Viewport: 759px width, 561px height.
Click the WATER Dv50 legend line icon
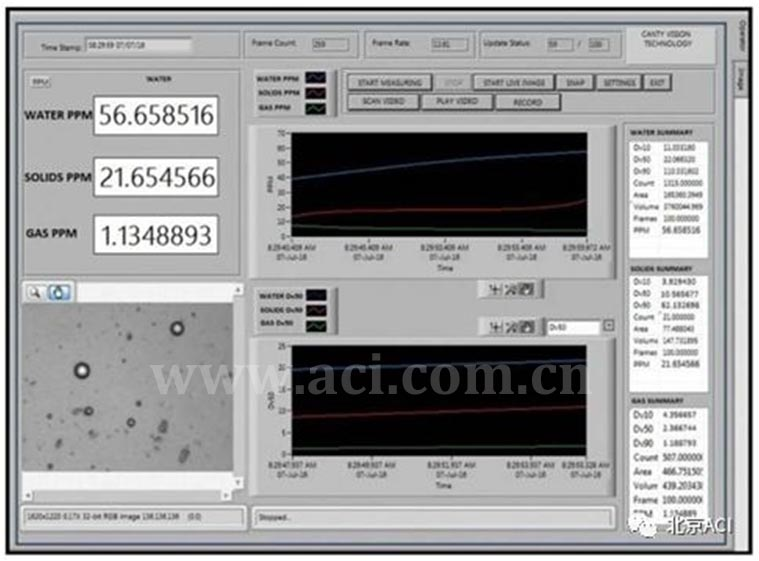[315, 296]
